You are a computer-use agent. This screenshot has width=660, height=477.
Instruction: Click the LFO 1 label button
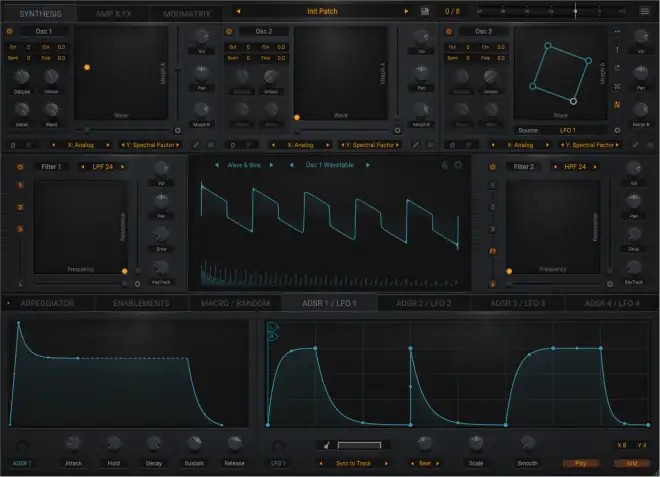pyautogui.click(x=278, y=463)
